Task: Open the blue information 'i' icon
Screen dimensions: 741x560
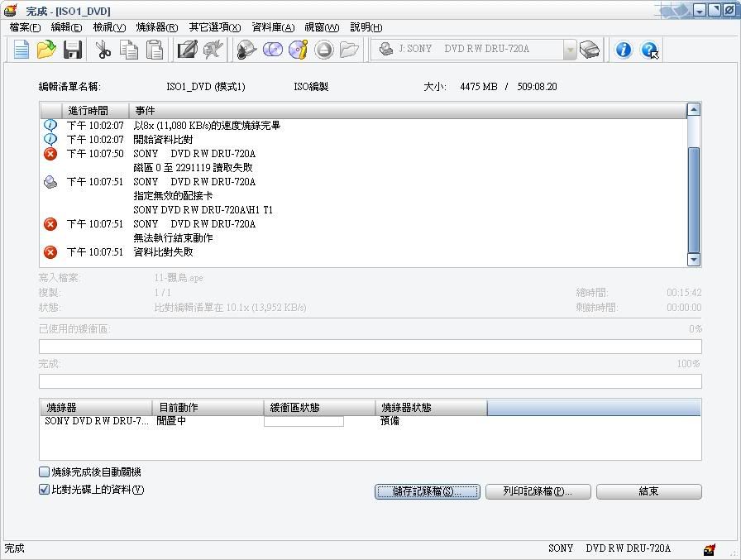Action: (x=624, y=49)
